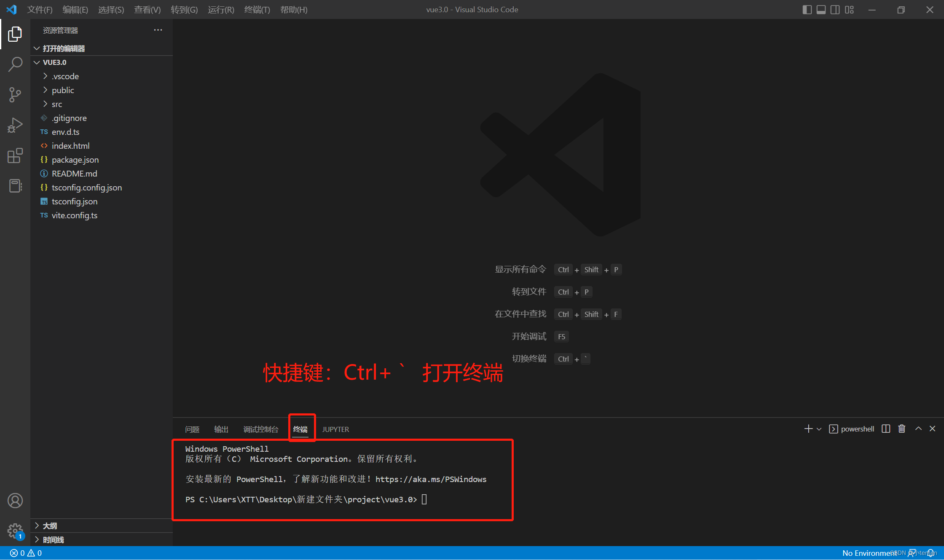
Task: Toggle bottom panel layout icon
Action: [x=821, y=10]
